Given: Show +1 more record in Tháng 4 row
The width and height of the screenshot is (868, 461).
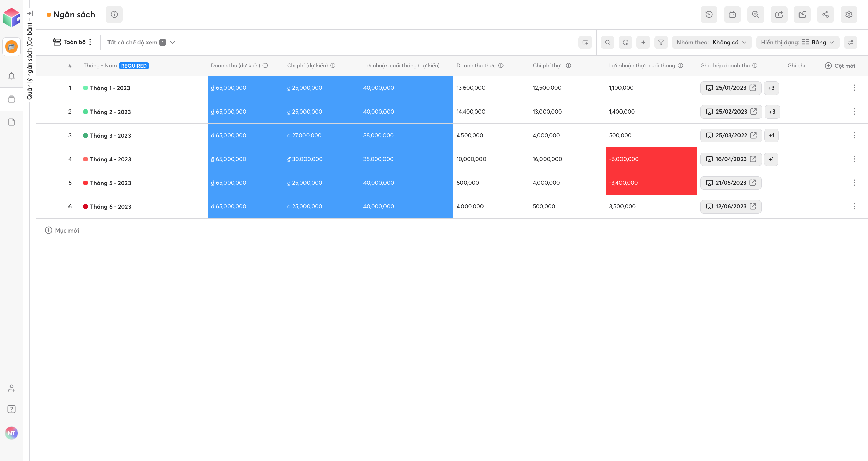Looking at the screenshot, I should [771, 159].
